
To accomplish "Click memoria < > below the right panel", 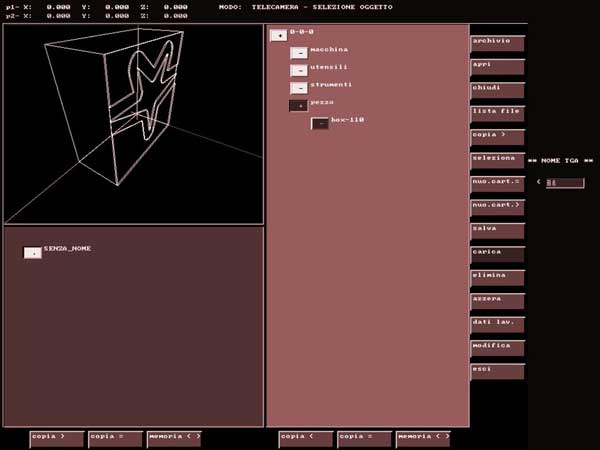I will 423,439.
